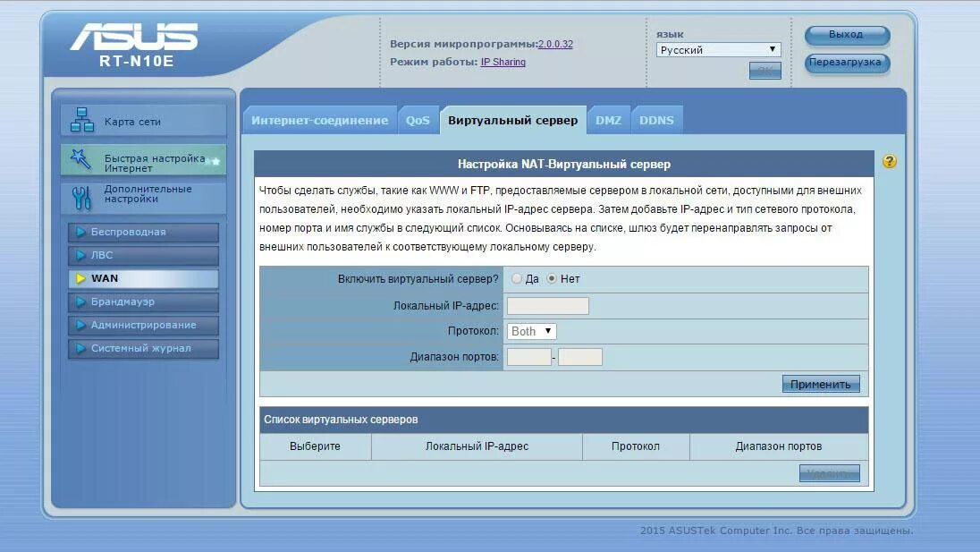Open the Протокол dropdown showing Both
The width and height of the screenshot is (980, 552).
[x=530, y=331]
